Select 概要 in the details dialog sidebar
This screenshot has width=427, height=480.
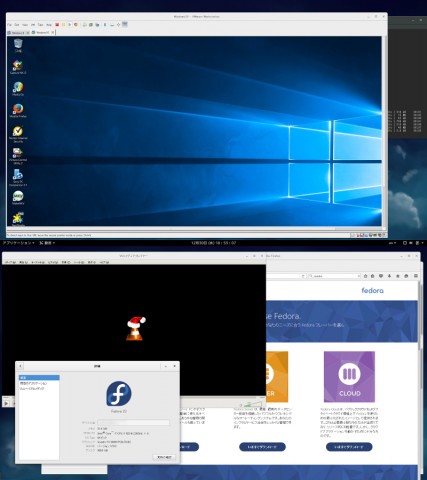[39, 378]
